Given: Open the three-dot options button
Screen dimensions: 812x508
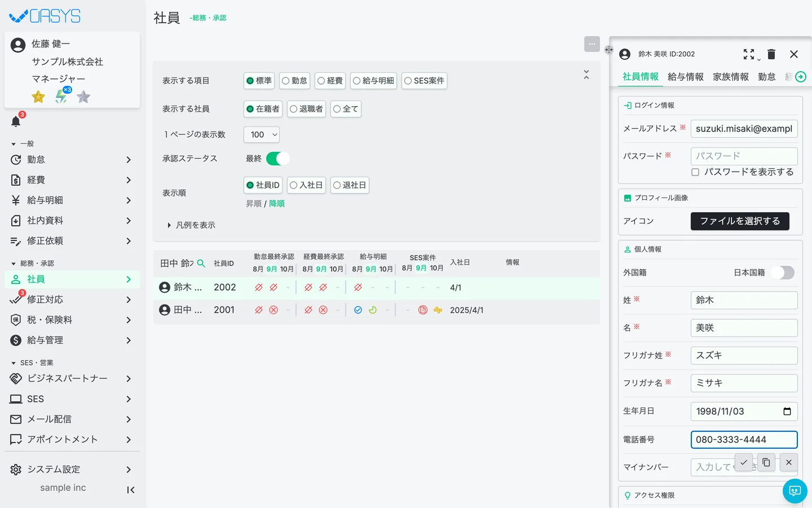Looking at the screenshot, I should click(x=592, y=44).
